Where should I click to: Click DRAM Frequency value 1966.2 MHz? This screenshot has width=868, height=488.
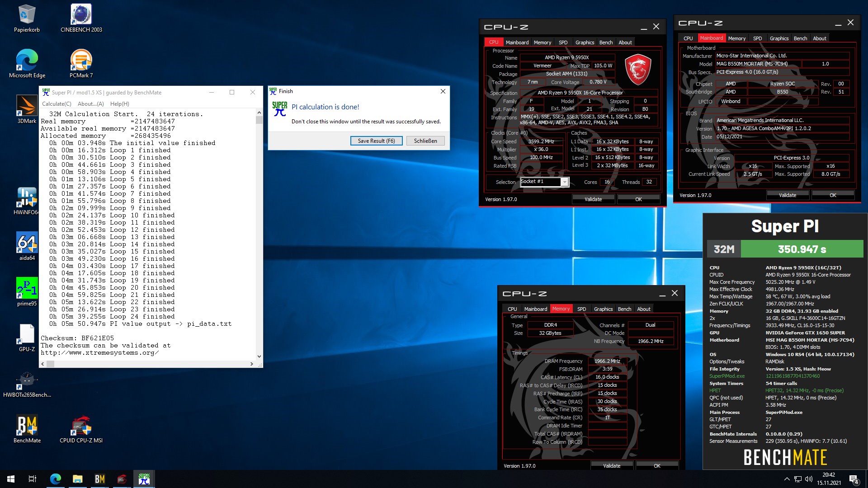pyautogui.click(x=607, y=361)
